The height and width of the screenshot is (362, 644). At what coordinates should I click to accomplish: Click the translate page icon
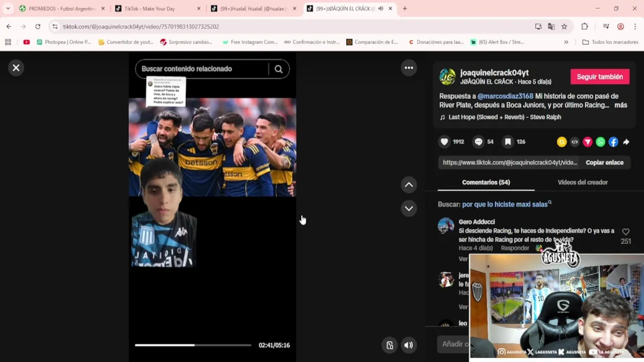tap(551, 27)
